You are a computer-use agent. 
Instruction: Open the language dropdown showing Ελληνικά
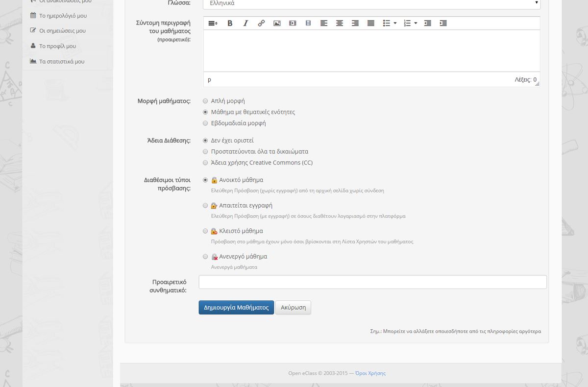point(371,3)
